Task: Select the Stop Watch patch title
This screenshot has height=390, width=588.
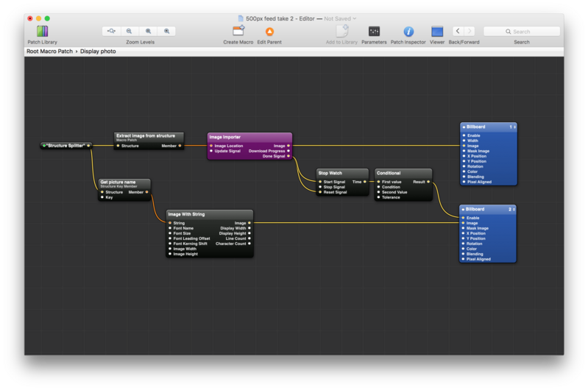Action: (330, 173)
